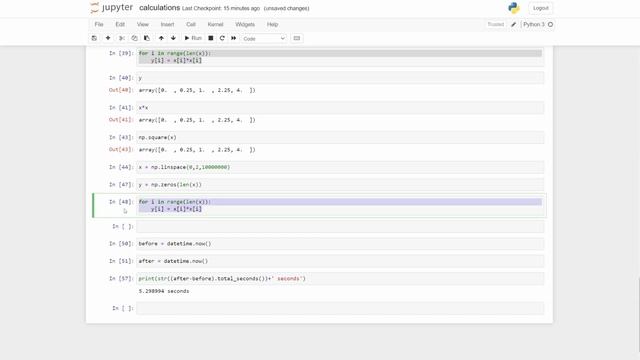Save notebook with the floppy disk icon
This screenshot has height=360, width=640.
tap(94, 38)
